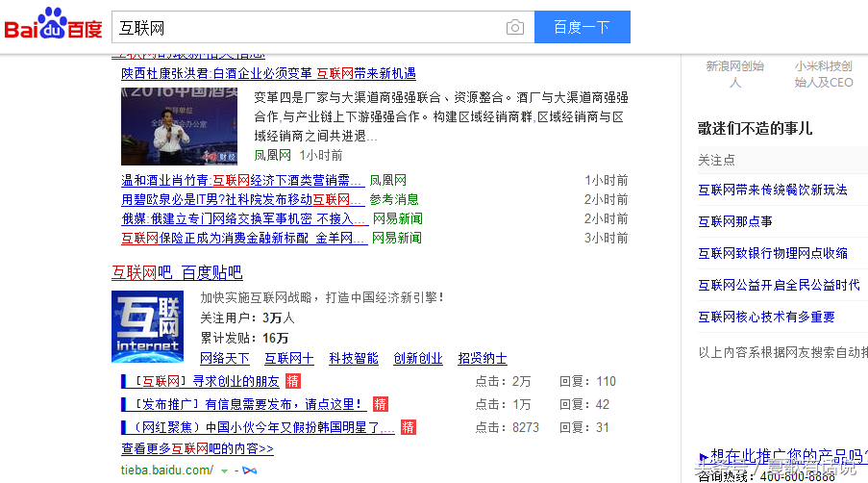Click 凤凰网 source under news snippet

coord(272,155)
